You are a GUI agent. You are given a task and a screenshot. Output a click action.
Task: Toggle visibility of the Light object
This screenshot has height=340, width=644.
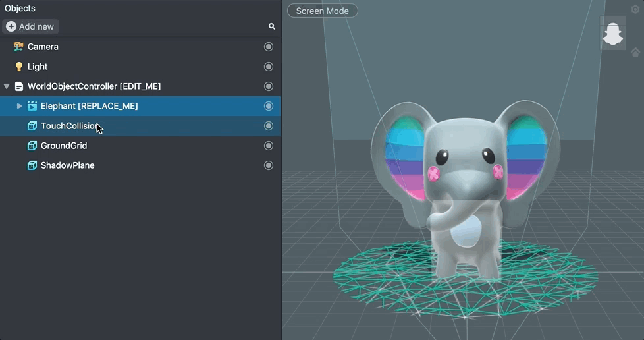click(x=268, y=67)
